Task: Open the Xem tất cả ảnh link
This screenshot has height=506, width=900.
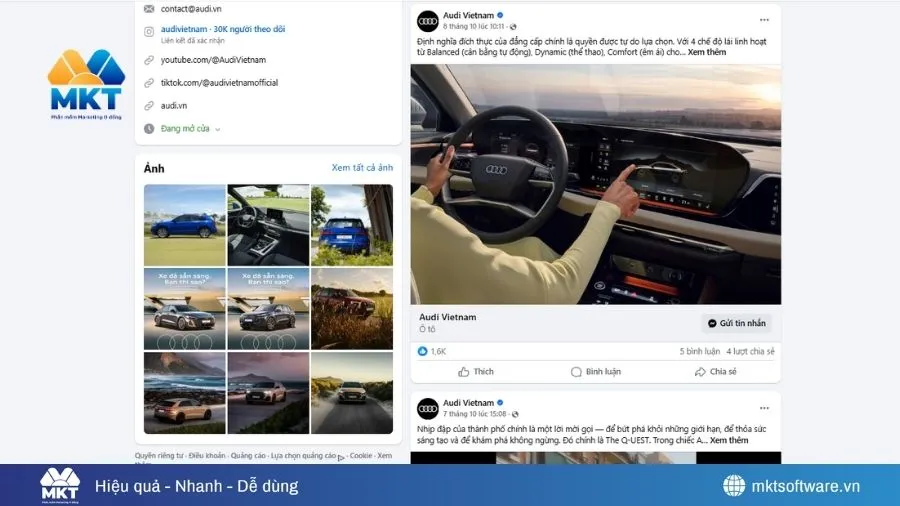Action: (362, 168)
